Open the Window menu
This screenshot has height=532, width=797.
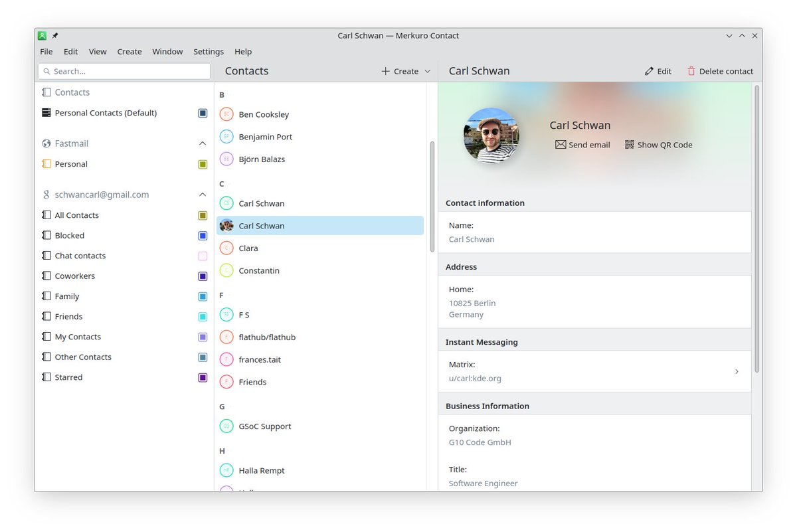click(167, 52)
